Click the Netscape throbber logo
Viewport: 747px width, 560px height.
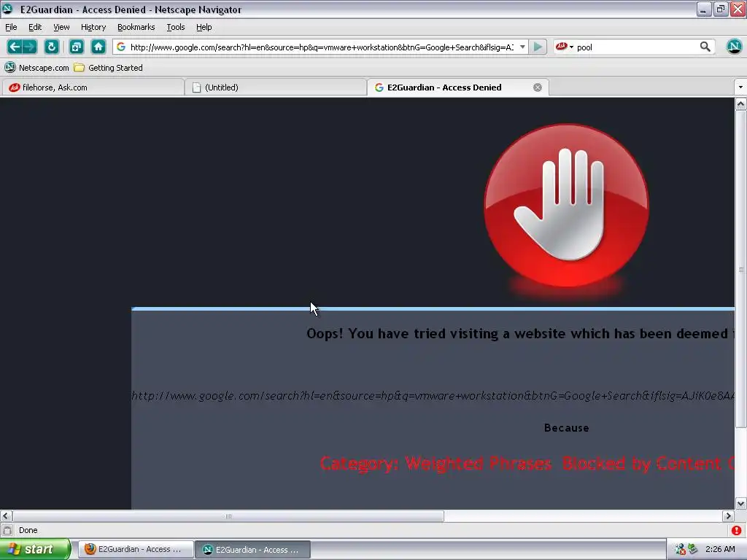[734, 47]
